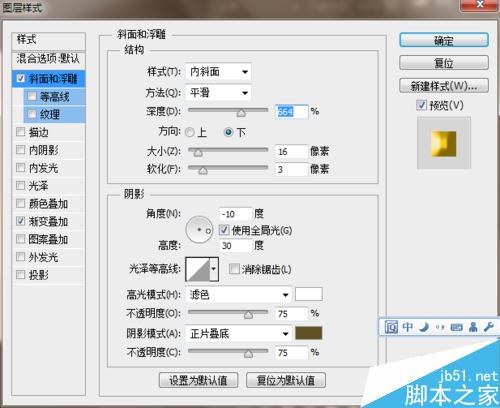This screenshot has height=408, width=500.
Task: Click the 深度 percentage input field
Action: [291, 112]
